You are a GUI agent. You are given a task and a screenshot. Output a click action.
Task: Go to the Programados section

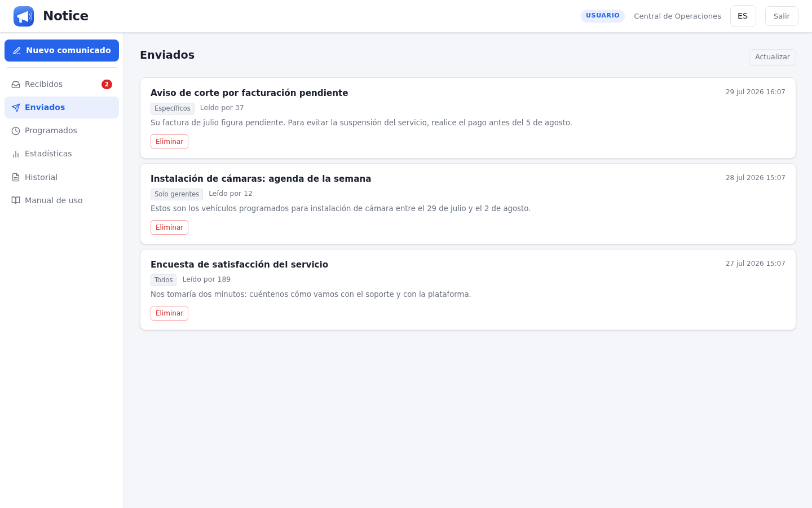click(61, 130)
